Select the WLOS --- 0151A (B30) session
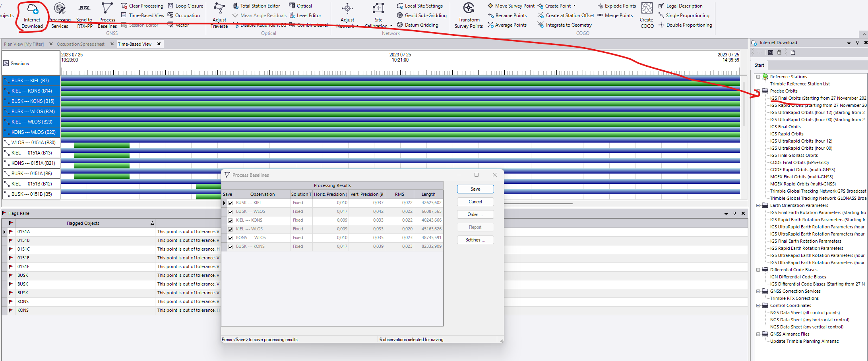868x361 pixels. (x=31, y=143)
